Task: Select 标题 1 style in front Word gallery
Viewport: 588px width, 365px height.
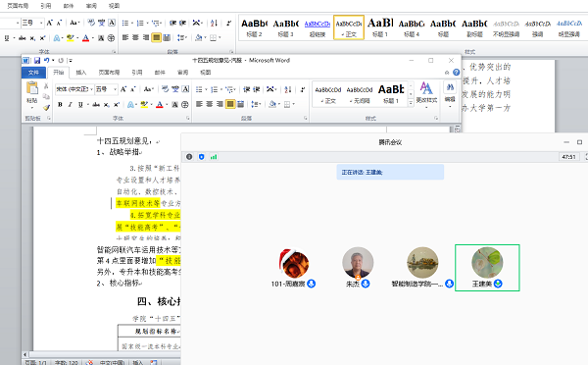Action: [391, 94]
